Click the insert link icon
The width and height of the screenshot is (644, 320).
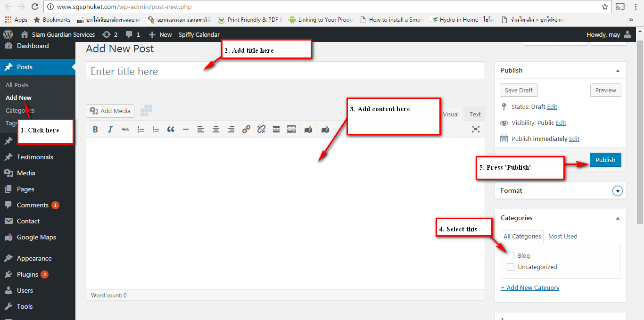(x=246, y=129)
